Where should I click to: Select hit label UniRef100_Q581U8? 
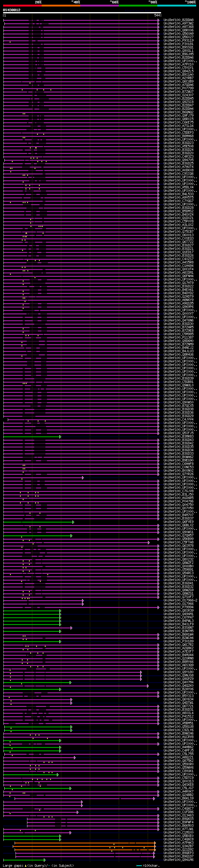click(178, 727)
